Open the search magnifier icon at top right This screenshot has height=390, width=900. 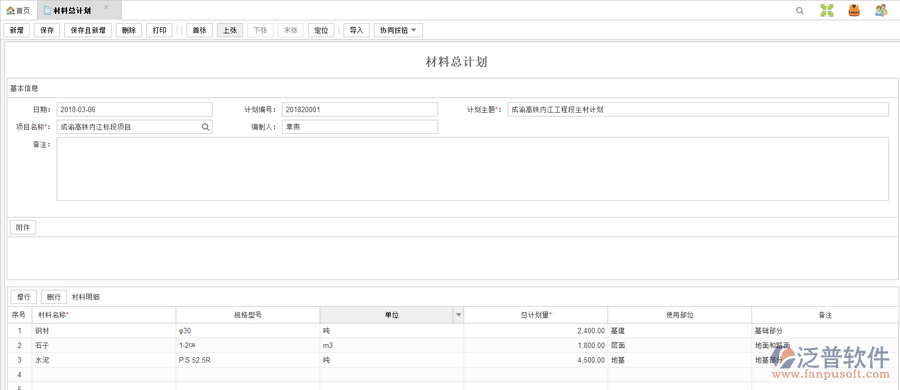point(800,10)
